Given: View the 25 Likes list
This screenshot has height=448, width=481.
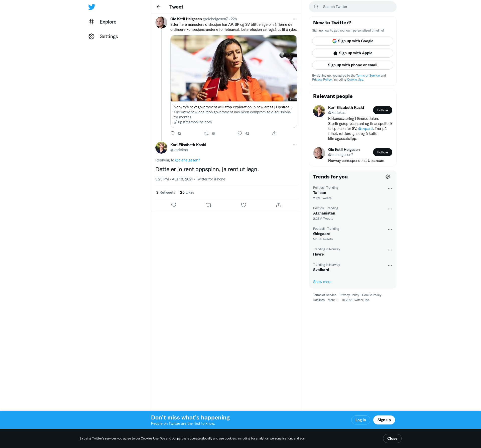Looking at the screenshot, I should click(x=187, y=192).
